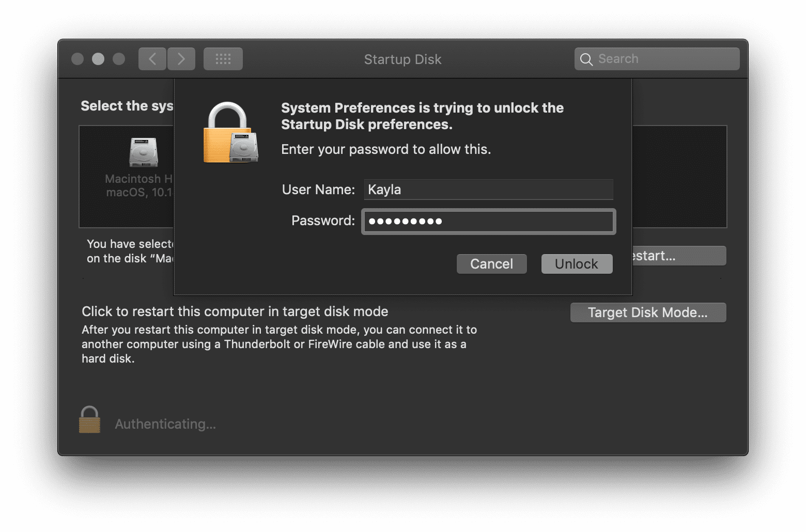The width and height of the screenshot is (806, 532).
Task: Select the User Name field
Action: [x=488, y=190]
